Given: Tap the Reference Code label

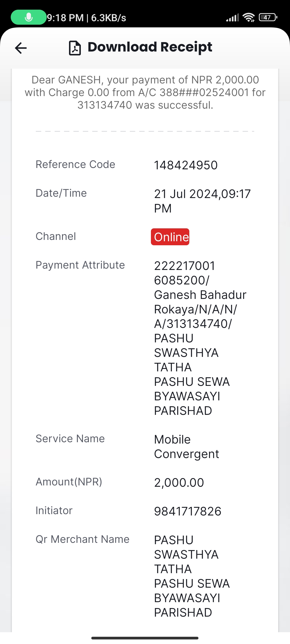Looking at the screenshot, I should tap(75, 164).
